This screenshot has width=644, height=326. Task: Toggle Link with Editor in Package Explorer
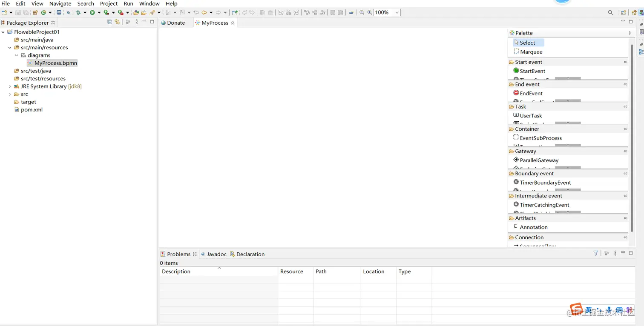pos(117,22)
